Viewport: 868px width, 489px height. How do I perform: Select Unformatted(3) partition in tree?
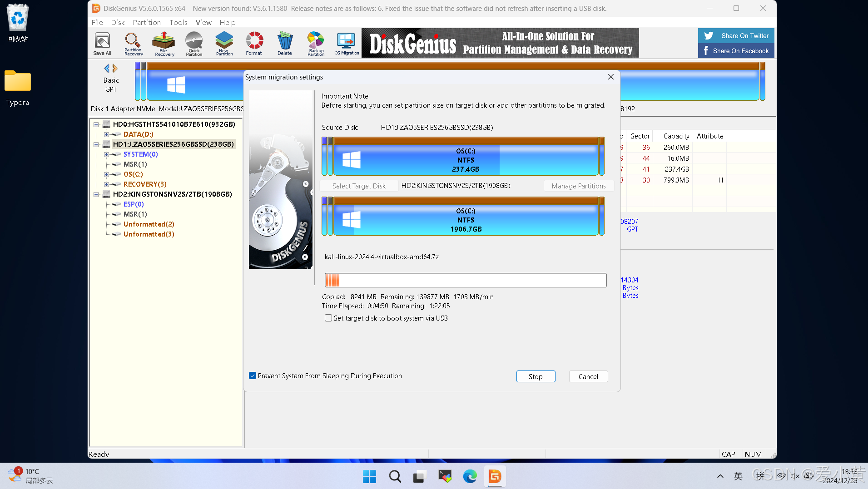[149, 234]
